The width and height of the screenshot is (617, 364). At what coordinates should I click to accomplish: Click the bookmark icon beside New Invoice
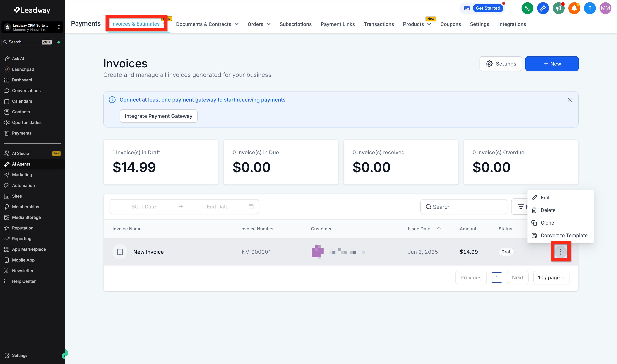pyautogui.click(x=120, y=252)
